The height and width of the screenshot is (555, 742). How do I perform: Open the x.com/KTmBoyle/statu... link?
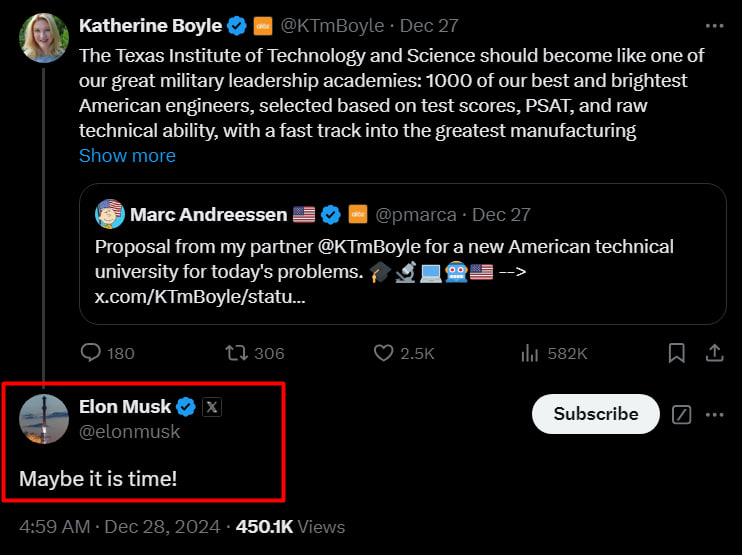point(200,296)
